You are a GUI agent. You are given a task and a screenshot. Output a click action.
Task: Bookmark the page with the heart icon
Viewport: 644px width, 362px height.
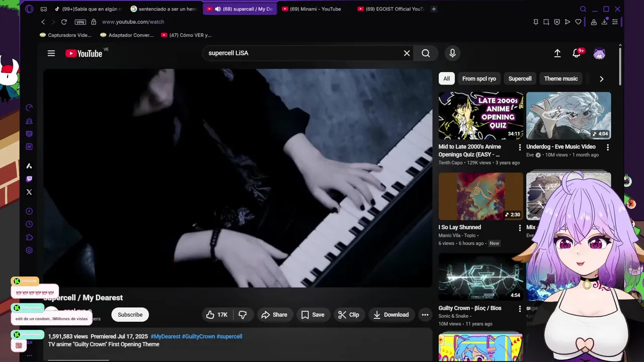click(579, 22)
